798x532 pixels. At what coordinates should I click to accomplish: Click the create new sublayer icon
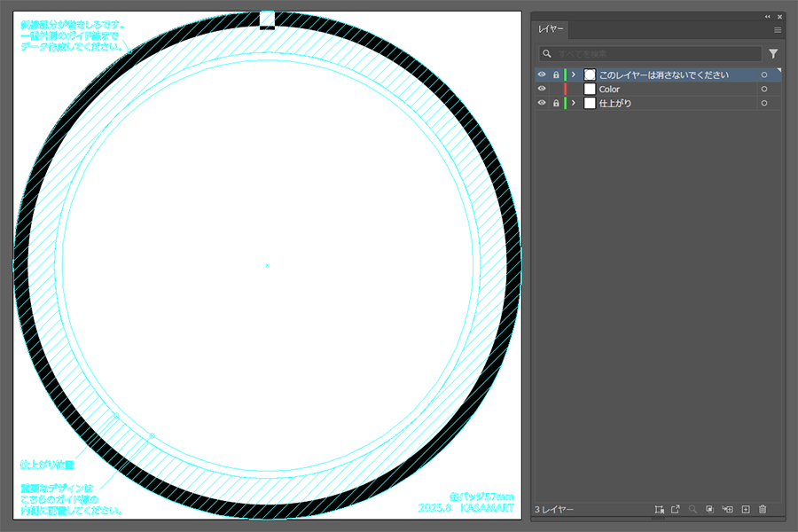click(x=728, y=510)
